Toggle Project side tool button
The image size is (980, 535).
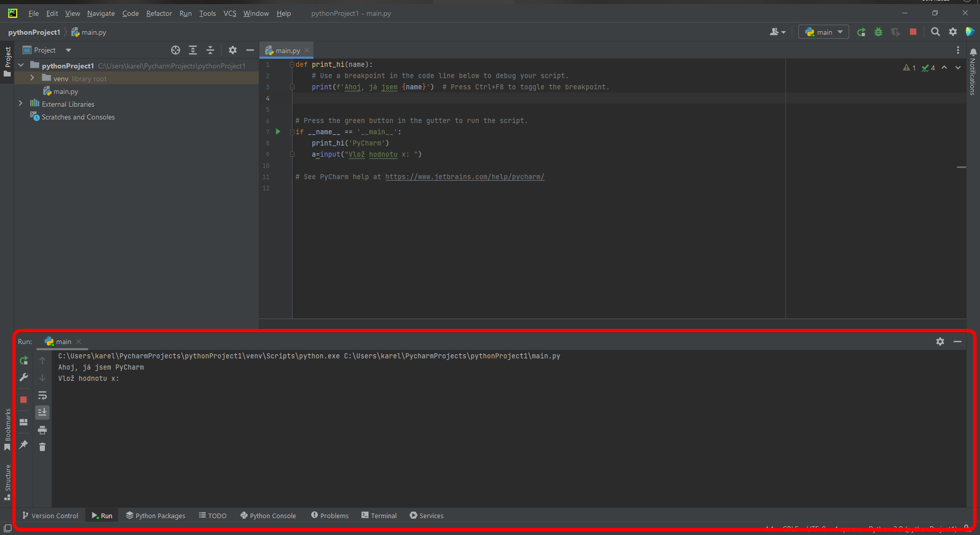[x=7, y=61]
